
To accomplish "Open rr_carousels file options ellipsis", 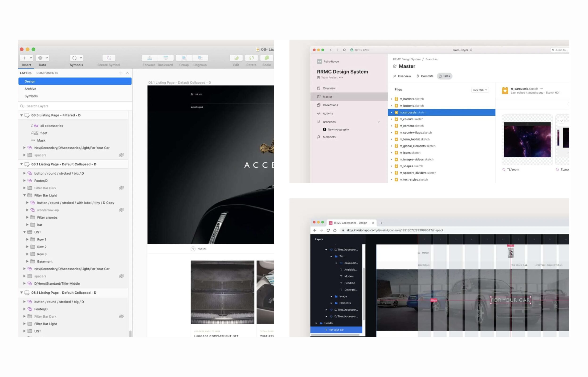I will 541,89.
